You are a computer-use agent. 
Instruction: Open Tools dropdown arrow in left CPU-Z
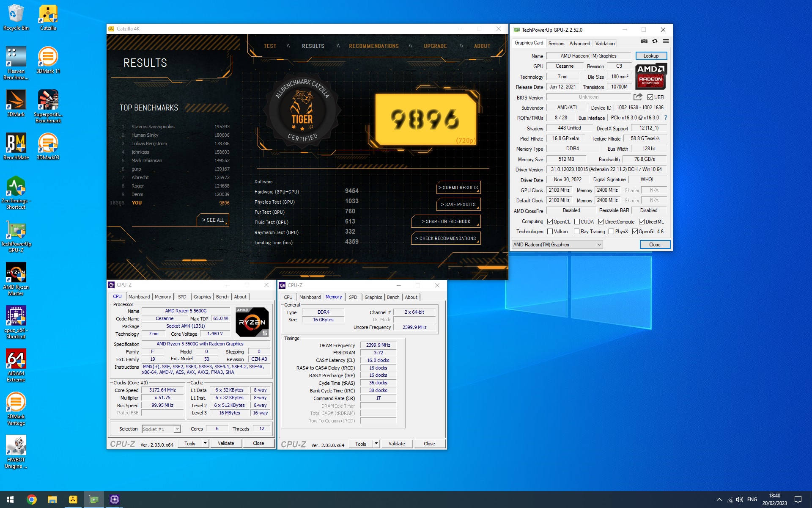pos(205,443)
